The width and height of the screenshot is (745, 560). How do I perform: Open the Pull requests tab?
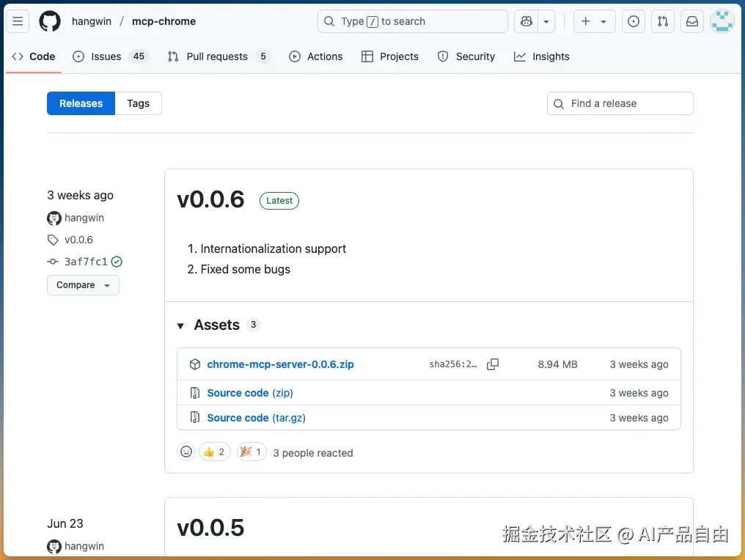(x=219, y=56)
